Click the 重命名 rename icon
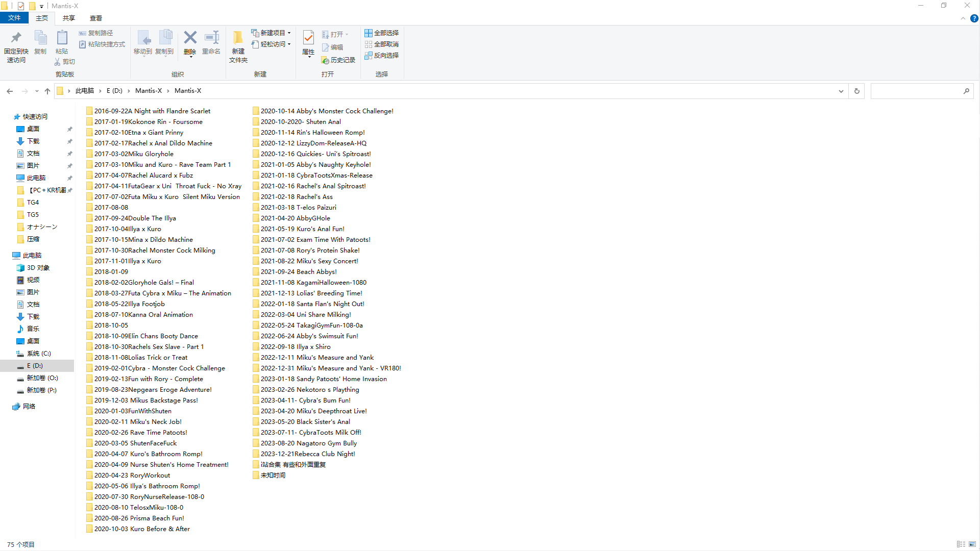Screen dimensions: 980x551 click(x=211, y=38)
